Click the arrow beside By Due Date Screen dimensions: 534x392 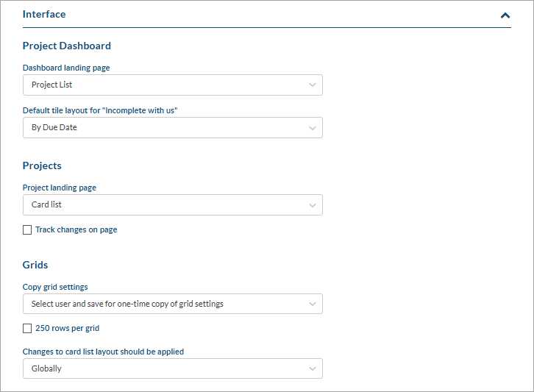(x=313, y=128)
